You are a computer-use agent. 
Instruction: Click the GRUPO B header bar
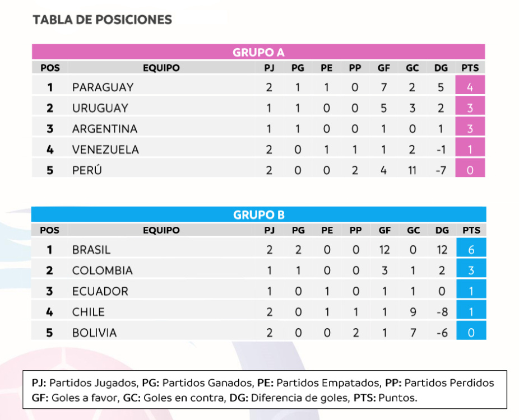258,215
